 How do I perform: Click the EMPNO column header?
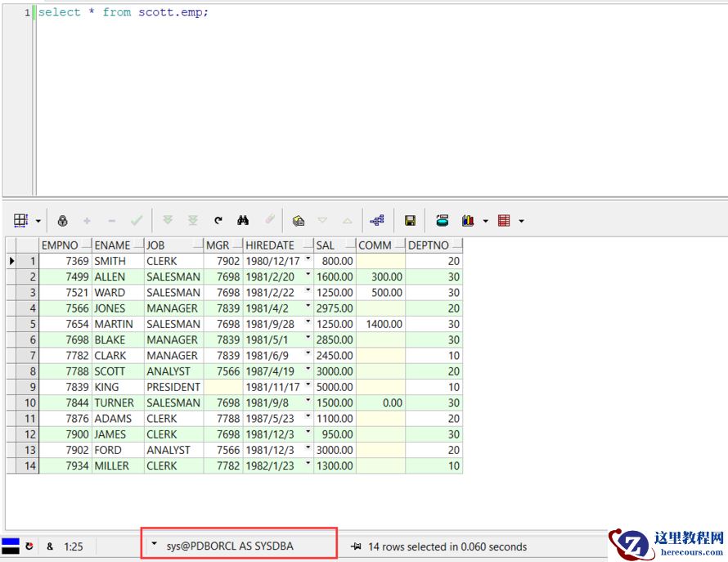click(61, 245)
